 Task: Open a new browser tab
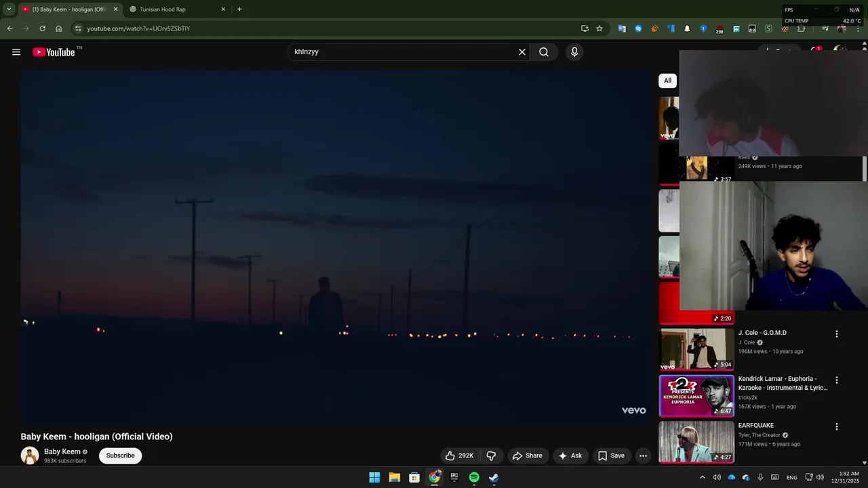[x=239, y=9]
